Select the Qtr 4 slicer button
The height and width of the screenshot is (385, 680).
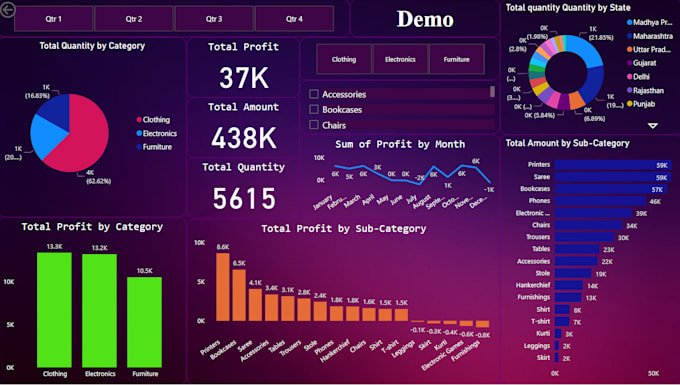point(294,19)
